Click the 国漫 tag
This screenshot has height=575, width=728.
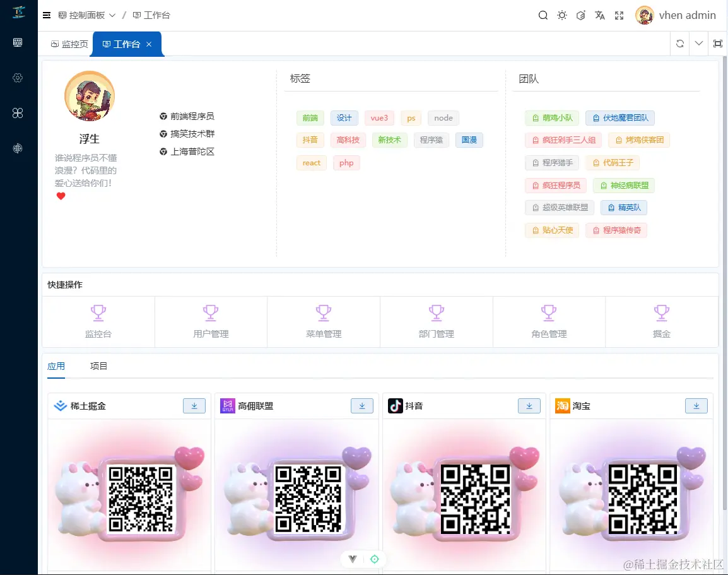pos(469,139)
